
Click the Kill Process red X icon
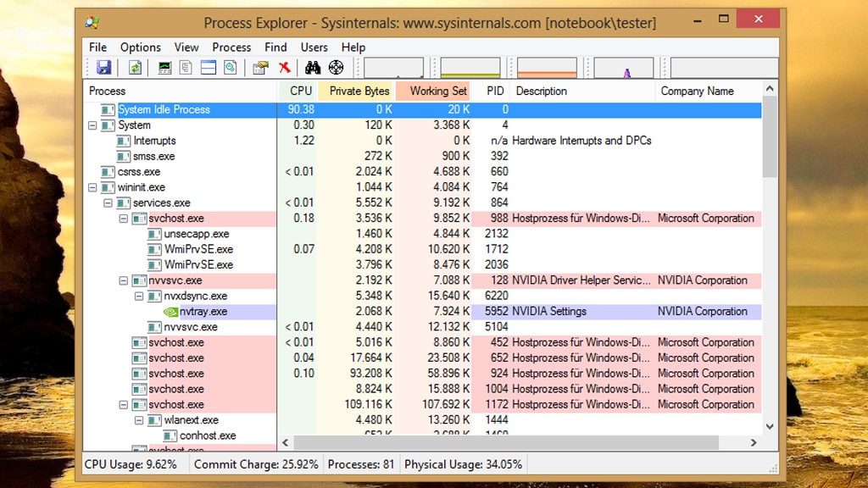point(284,67)
